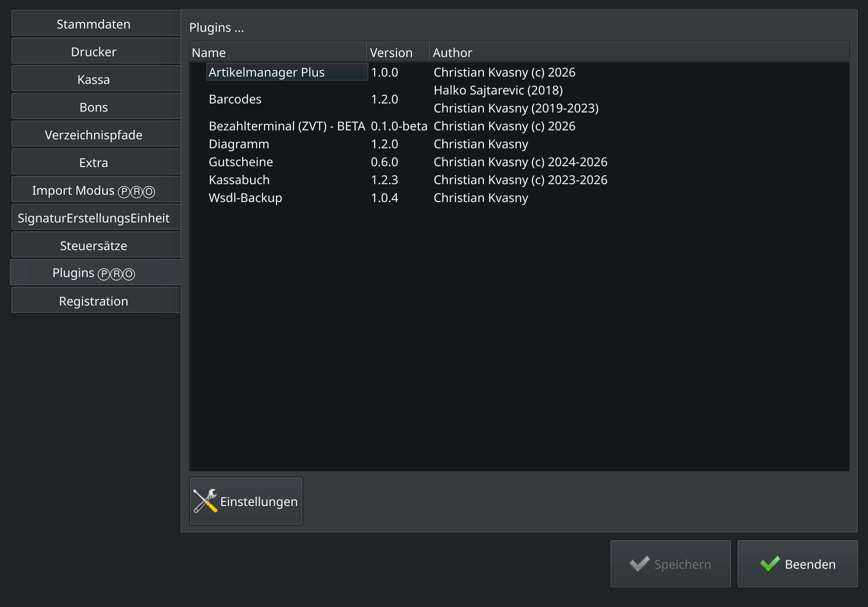Select the Plugins PRO tab
Image resolution: width=868 pixels, height=607 pixels.
[96, 273]
